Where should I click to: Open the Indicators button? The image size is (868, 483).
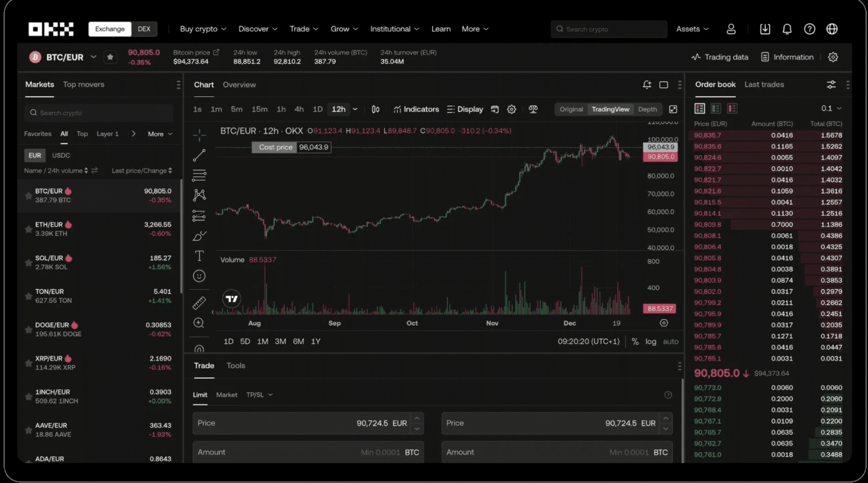point(416,109)
